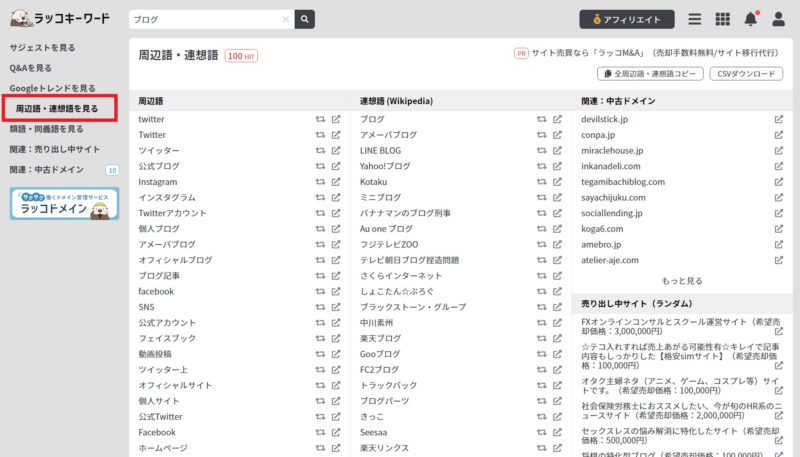Re-search icon for アメーバブログ in Wikipedia column
Viewport: 800px width, 457px height.
point(541,135)
